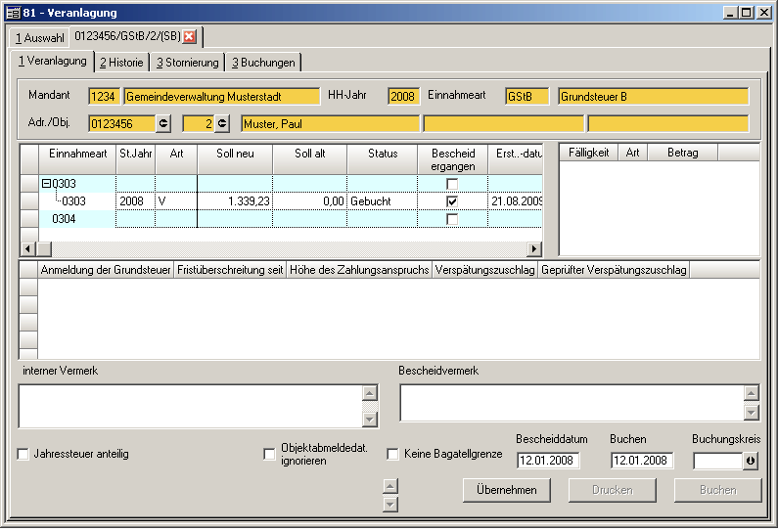Close the 0123456/GStB/2/(SB) tab with the red X

pos(190,37)
